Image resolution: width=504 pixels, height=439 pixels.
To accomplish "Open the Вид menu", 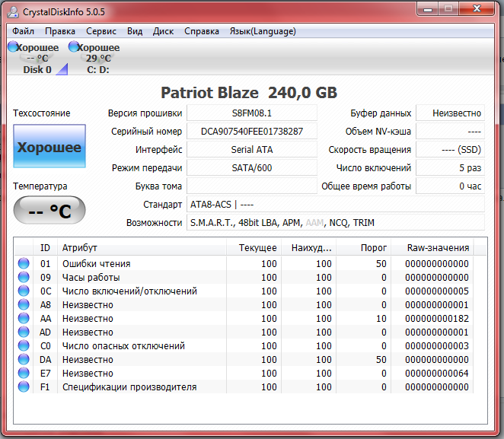I will click(135, 31).
